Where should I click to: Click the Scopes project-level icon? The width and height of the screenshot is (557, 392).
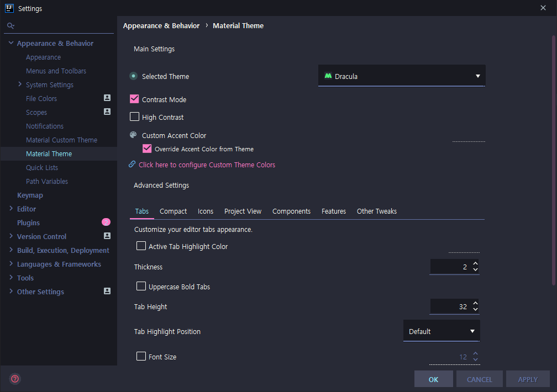(107, 112)
